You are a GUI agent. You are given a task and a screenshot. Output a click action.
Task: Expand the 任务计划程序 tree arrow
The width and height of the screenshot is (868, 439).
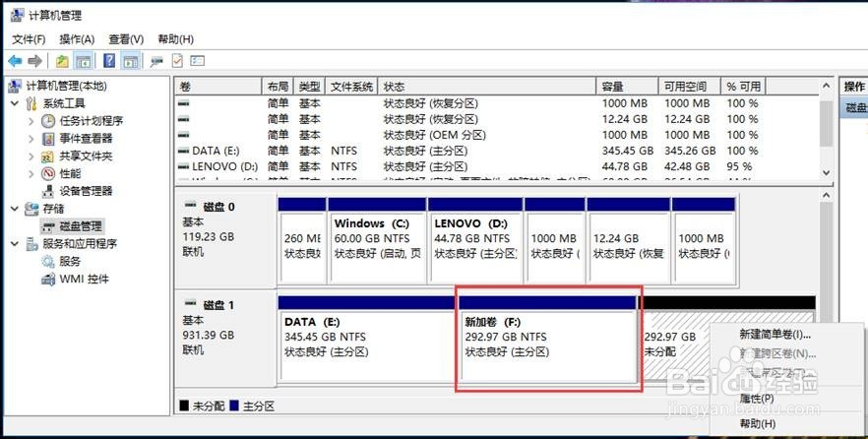click(x=31, y=121)
